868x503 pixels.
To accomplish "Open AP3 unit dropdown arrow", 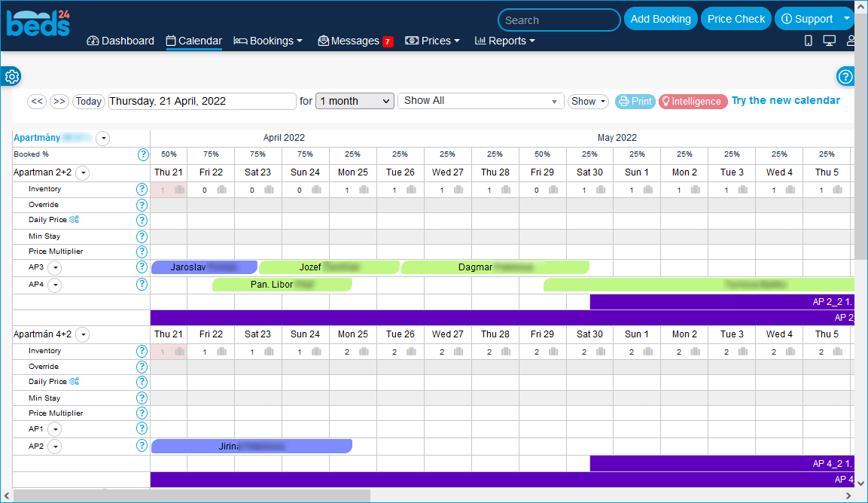I will (x=56, y=268).
